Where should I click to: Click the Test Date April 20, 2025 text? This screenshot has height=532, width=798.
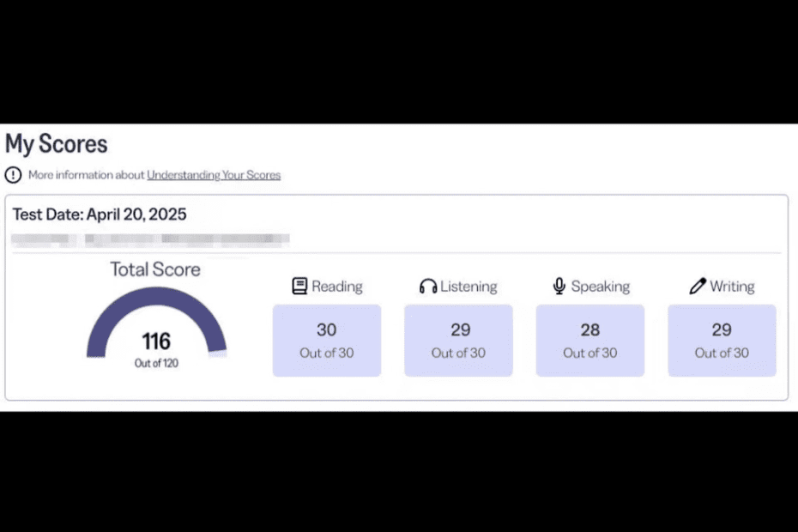point(100,215)
